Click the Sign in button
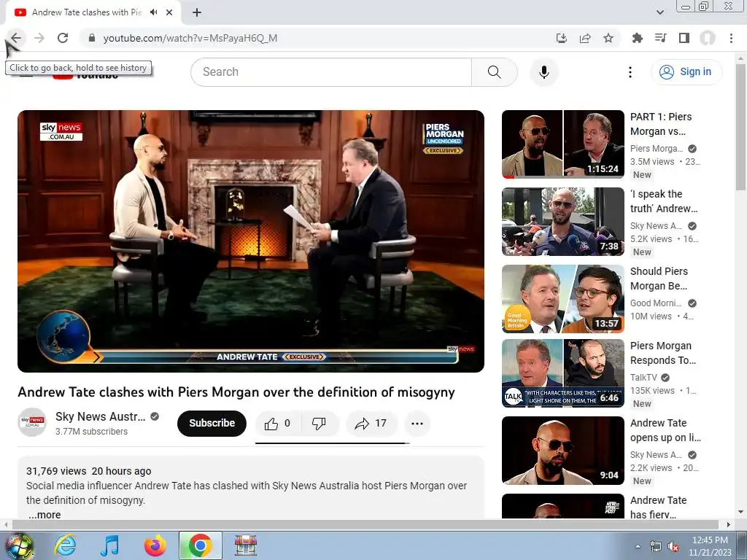Image resolution: width=747 pixels, height=560 pixels. coord(686,72)
